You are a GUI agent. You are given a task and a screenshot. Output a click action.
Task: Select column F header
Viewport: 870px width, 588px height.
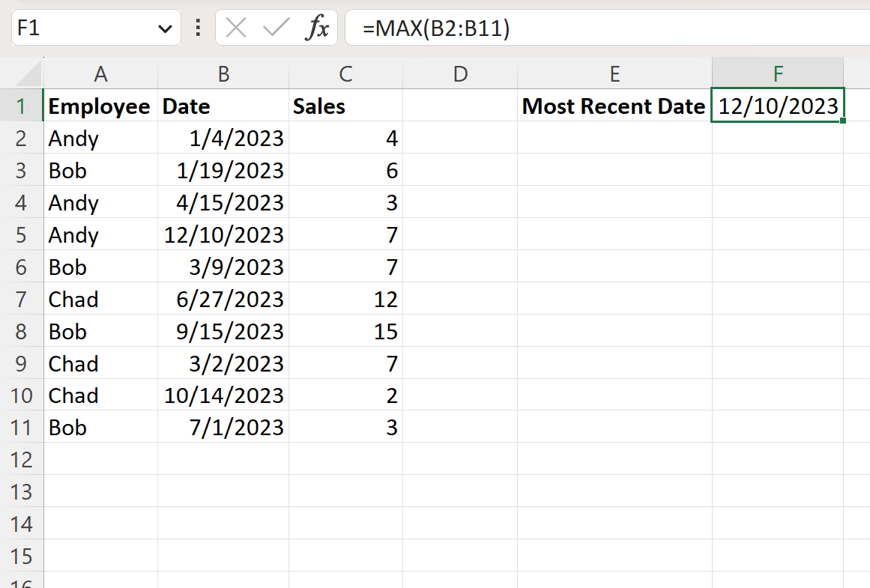point(778,73)
